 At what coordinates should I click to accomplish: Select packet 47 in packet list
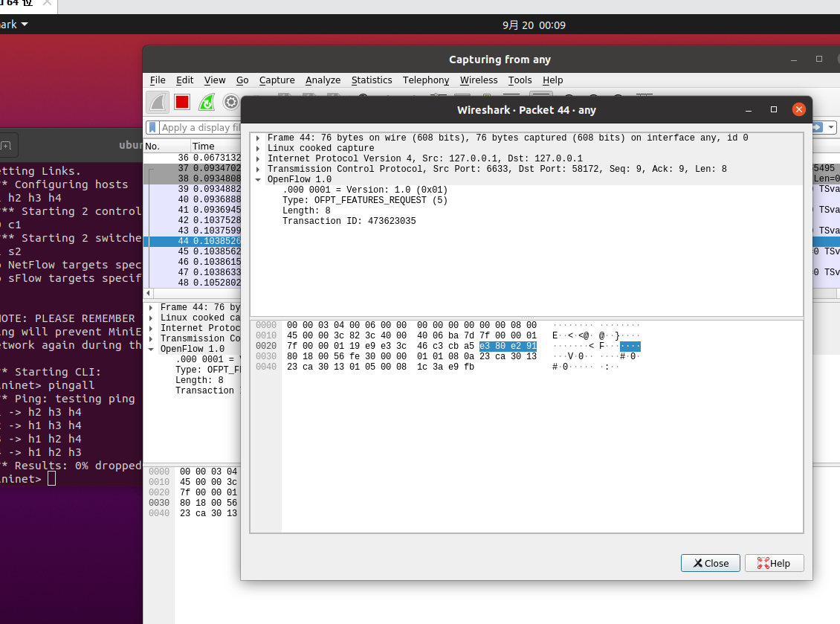coord(193,272)
